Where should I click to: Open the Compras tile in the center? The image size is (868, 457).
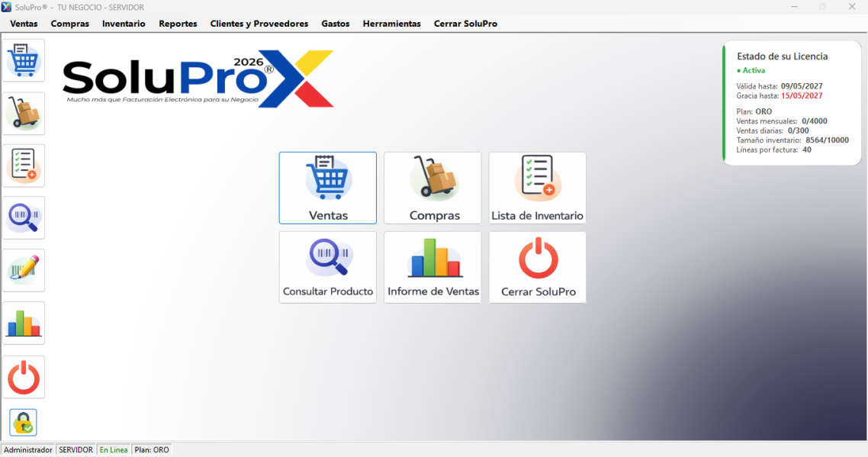pyautogui.click(x=432, y=188)
